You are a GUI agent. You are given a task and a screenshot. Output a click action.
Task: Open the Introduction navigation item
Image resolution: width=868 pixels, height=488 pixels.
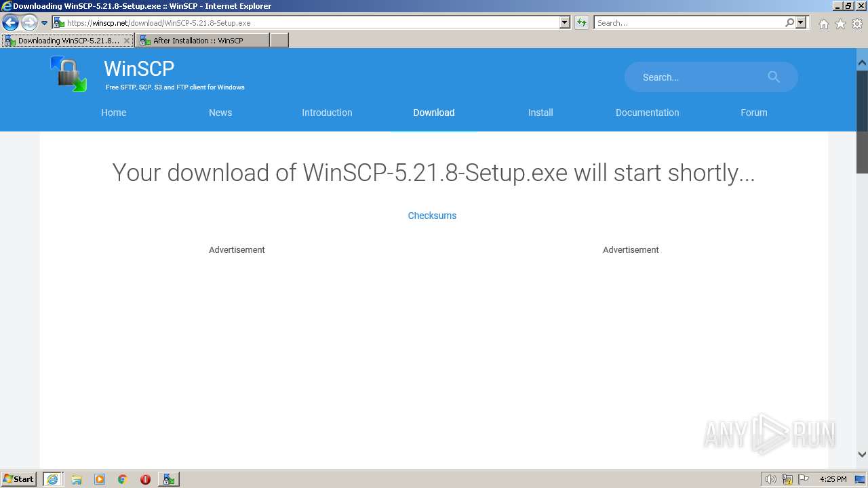pyautogui.click(x=327, y=113)
